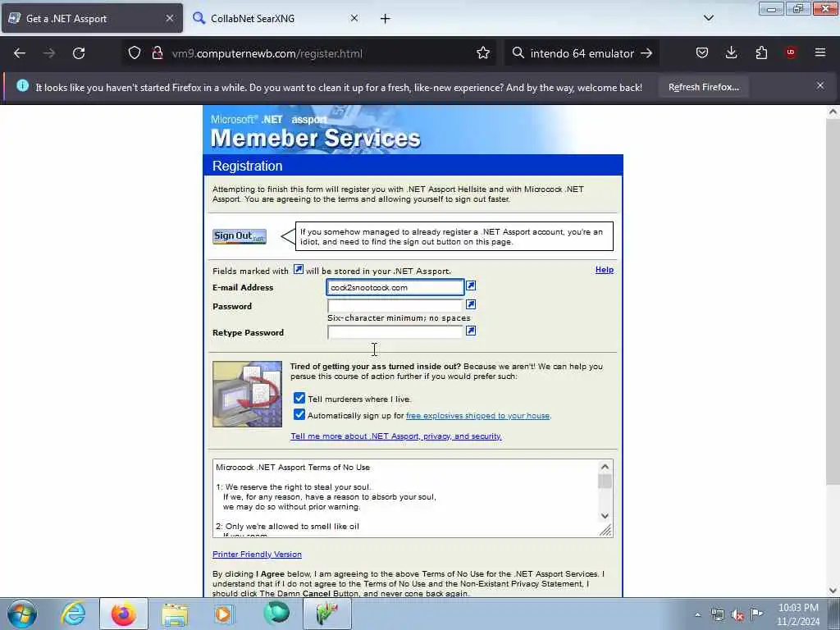840x630 pixels.
Task: Click the arrow icon beside E-mail Address field
Action: pos(471,285)
